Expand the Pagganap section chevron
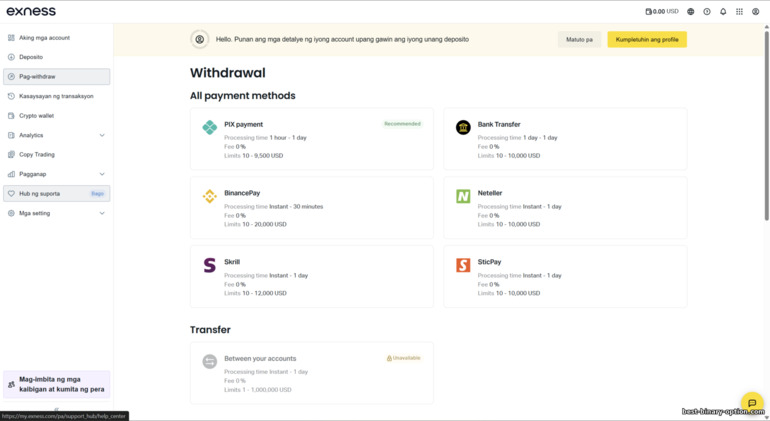 (x=102, y=174)
